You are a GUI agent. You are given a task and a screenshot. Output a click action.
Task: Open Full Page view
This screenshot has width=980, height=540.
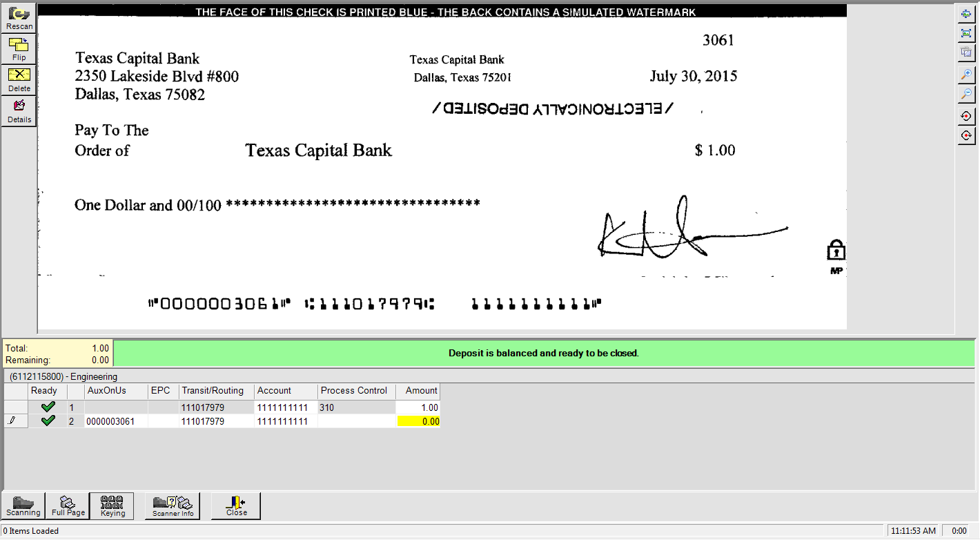click(68, 506)
